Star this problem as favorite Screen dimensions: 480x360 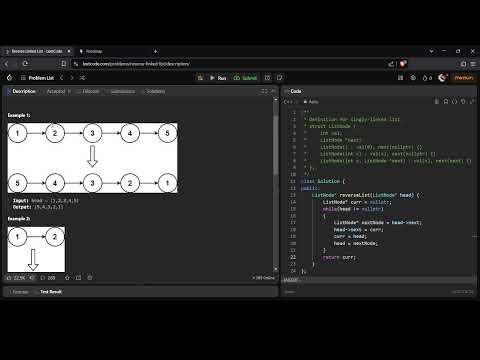coord(67,278)
